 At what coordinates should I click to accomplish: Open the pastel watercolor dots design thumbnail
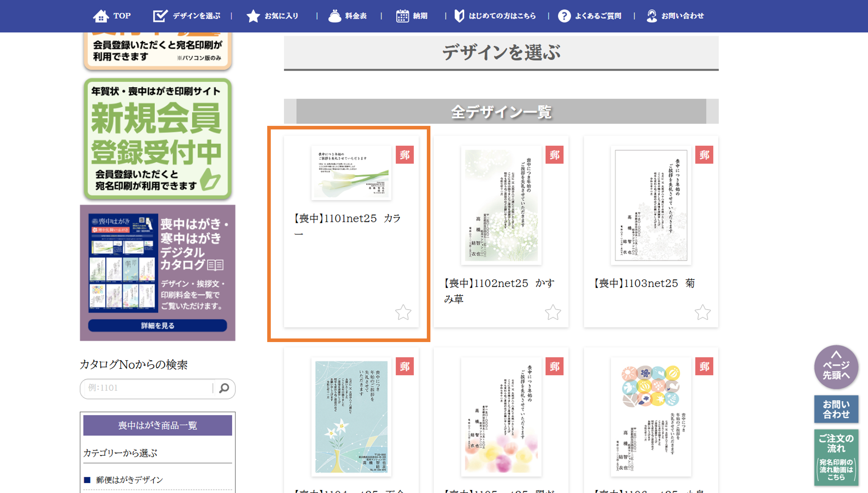pyautogui.click(x=501, y=417)
